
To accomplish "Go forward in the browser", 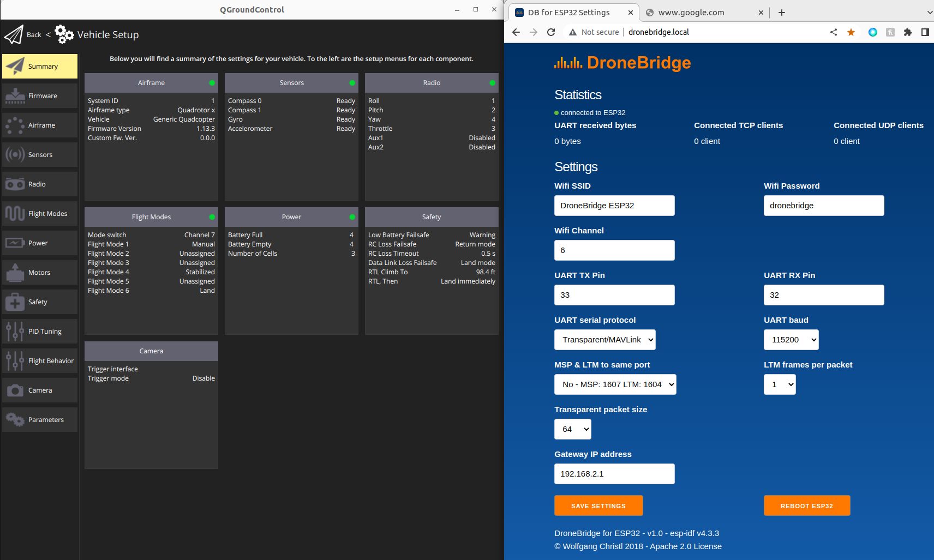I will 534,32.
